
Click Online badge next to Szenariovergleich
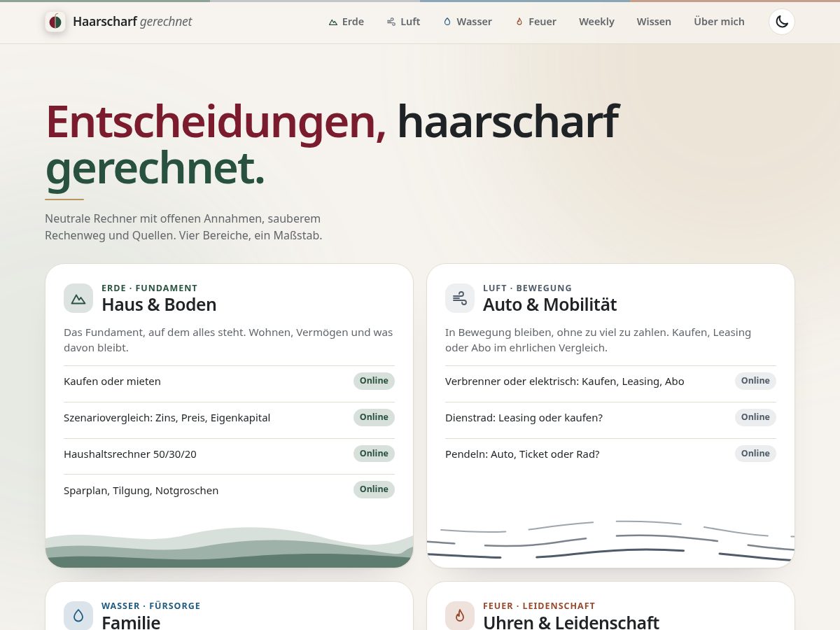click(374, 417)
